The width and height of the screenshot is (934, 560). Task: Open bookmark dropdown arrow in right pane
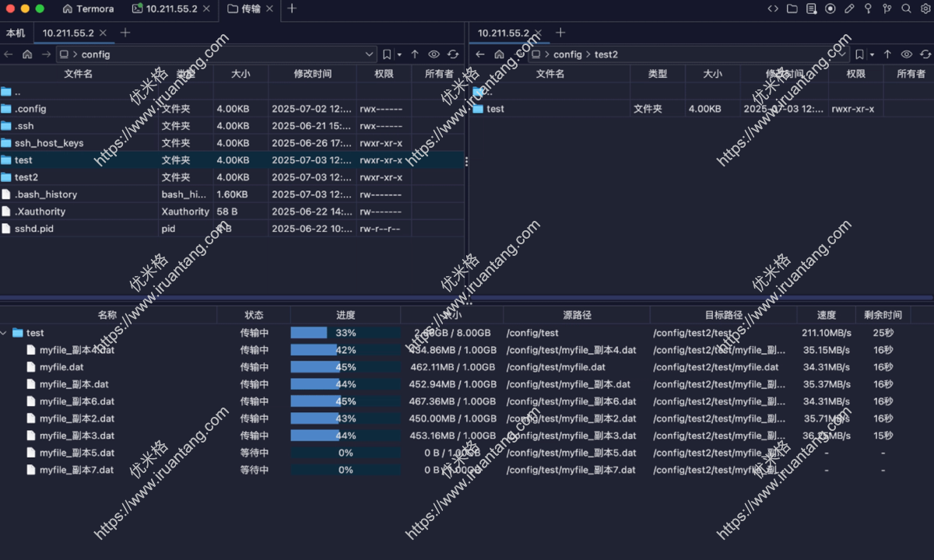(872, 54)
